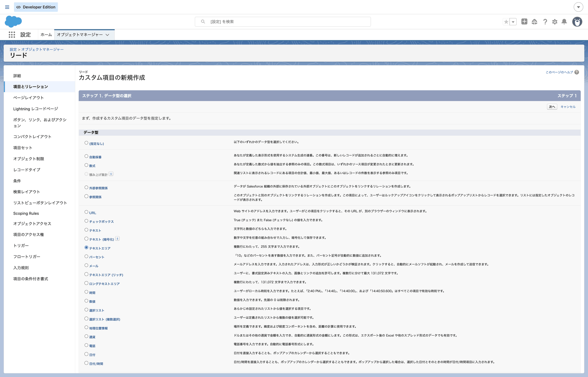Click the キャンセル link
Screen dimensions: 588x377
pos(568,107)
